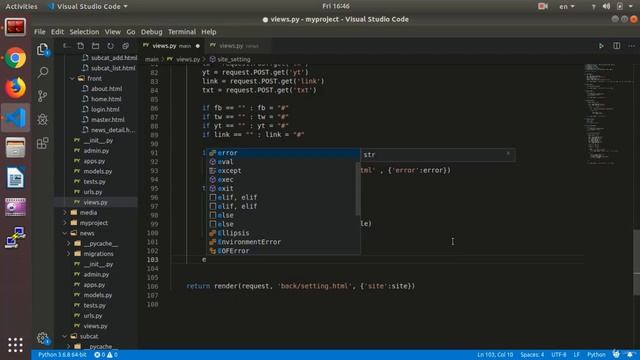
Task: Click the New File icon in explorer header
Action: click(80, 46)
